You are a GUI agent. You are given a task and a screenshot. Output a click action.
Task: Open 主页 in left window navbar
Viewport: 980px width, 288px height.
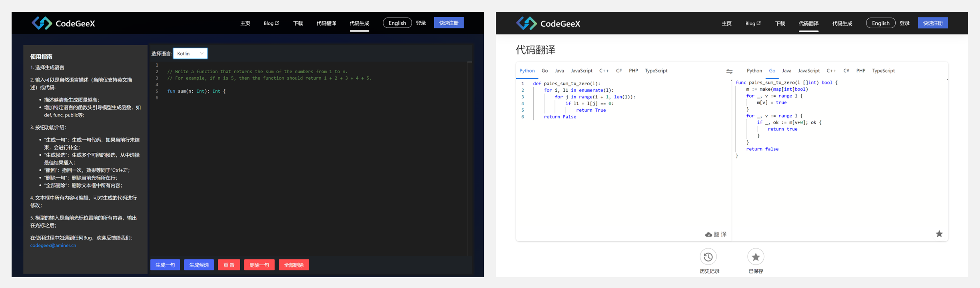(245, 23)
